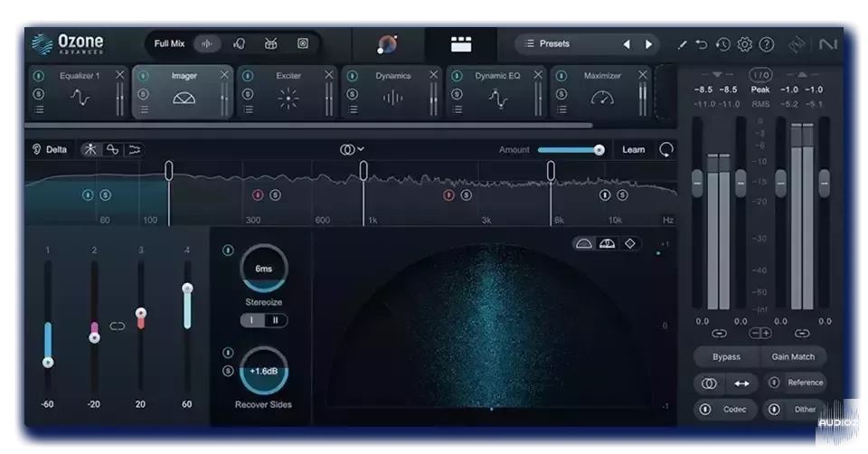The image size is (868, 454).
Task: Click the Stereoize 6ms knob
Action: coord(263,269)
